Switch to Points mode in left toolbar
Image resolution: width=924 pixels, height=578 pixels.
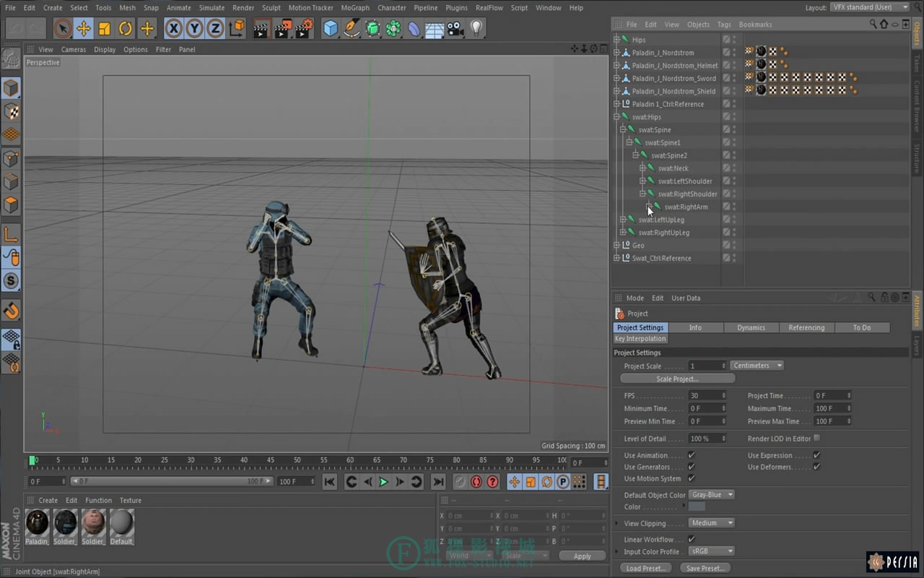[x=11, y=158]
